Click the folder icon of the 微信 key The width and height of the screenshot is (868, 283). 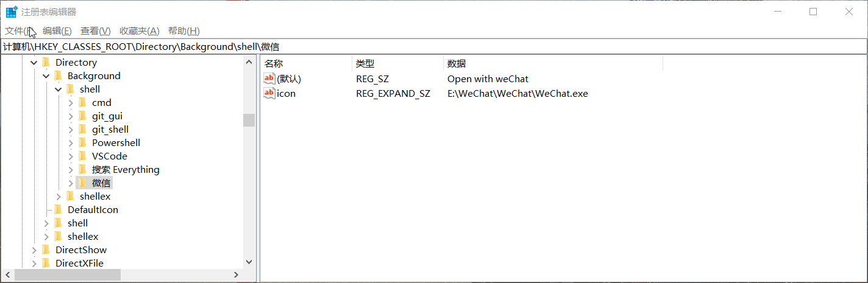click(x=82, y=183)
